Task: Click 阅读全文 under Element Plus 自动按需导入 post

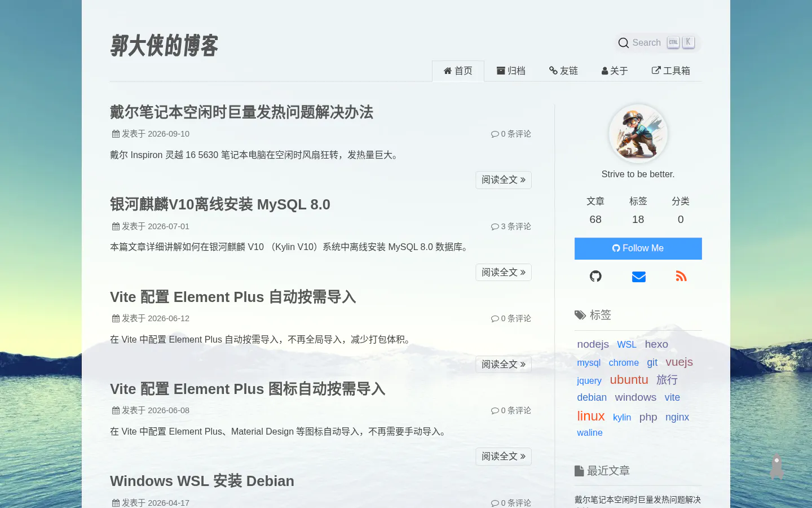Action: pos(504,365)
